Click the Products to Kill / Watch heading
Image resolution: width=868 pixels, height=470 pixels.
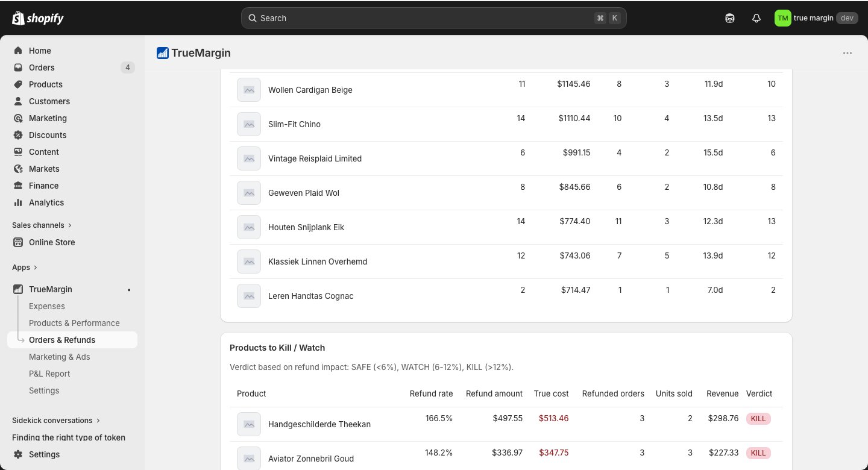pos(277,348)
